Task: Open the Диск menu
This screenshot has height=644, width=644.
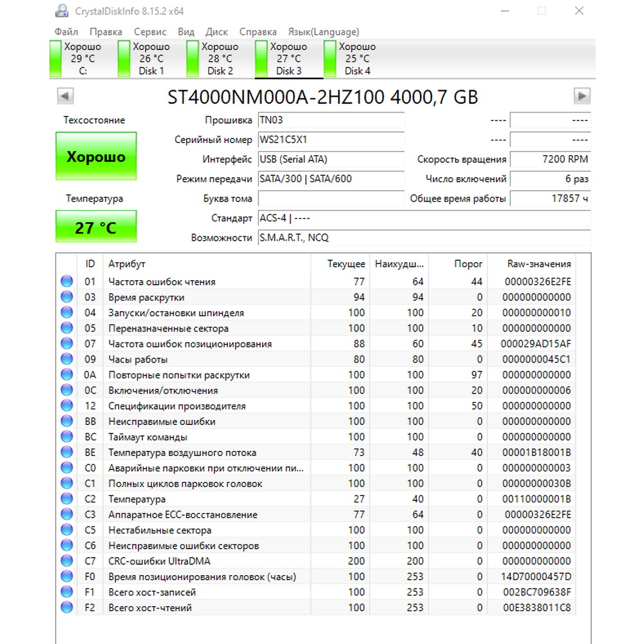Action: click(216, 32)
